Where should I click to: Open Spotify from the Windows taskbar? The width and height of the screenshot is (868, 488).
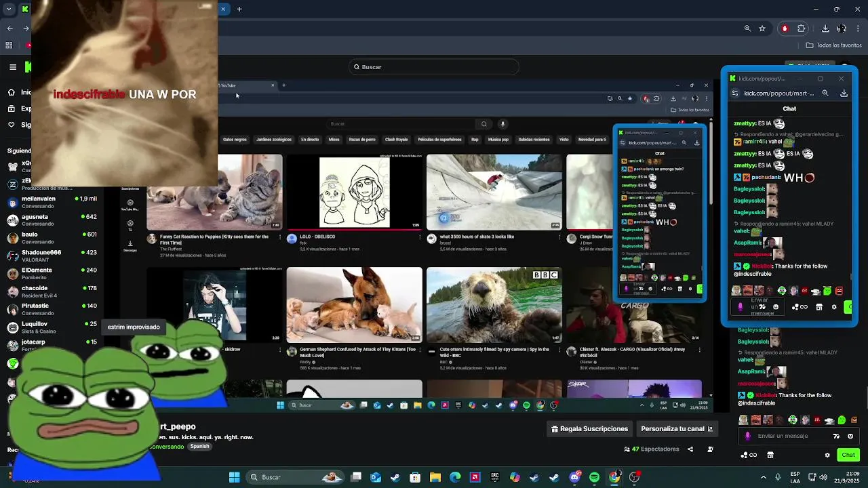(595, 477)
